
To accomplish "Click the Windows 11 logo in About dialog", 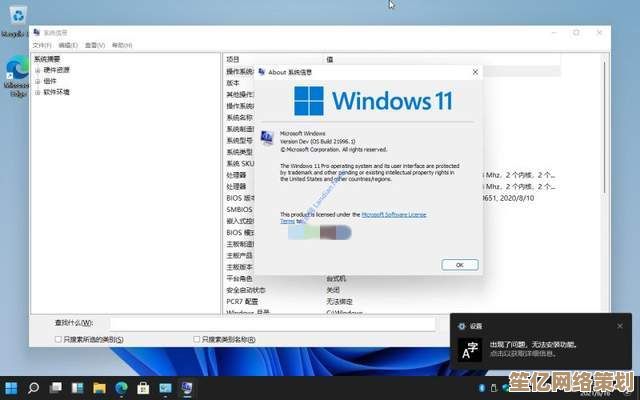I will (x=373, y=101).
